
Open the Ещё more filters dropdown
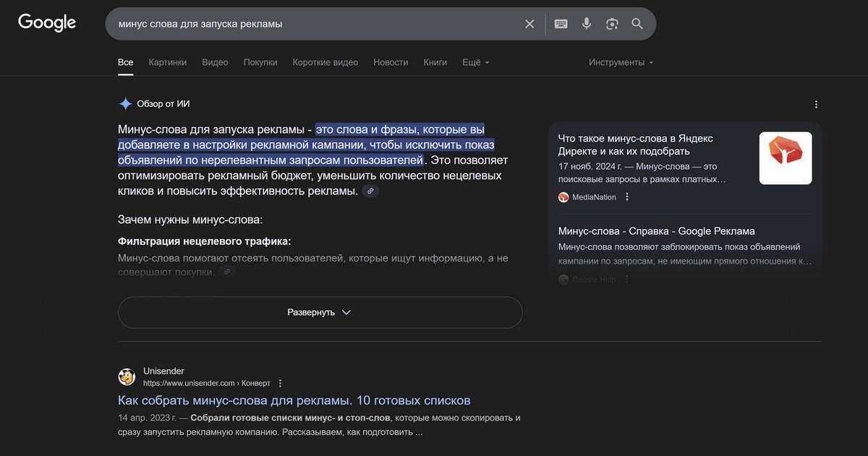point(475,63)
